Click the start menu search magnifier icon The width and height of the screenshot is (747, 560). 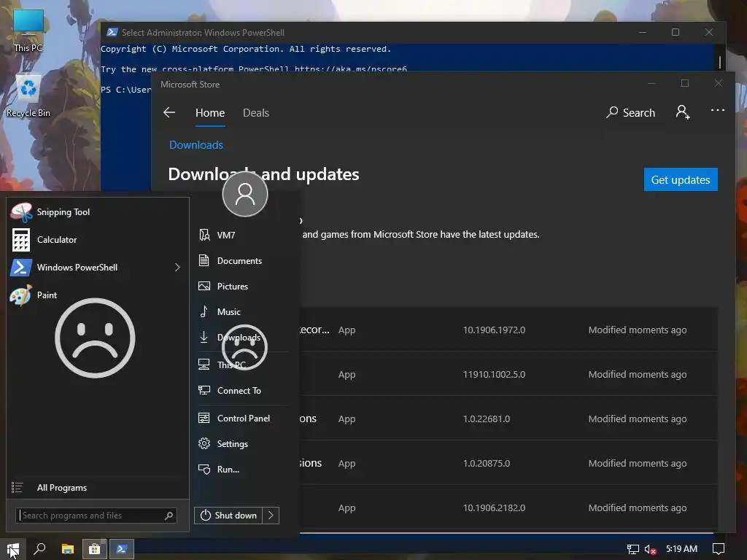click(x=169, y=516)
